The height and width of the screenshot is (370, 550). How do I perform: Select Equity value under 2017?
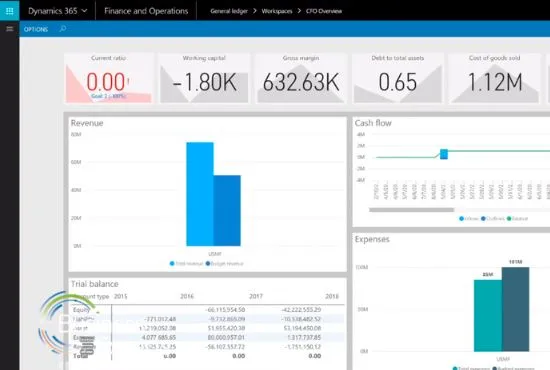(x=301, y=310)
